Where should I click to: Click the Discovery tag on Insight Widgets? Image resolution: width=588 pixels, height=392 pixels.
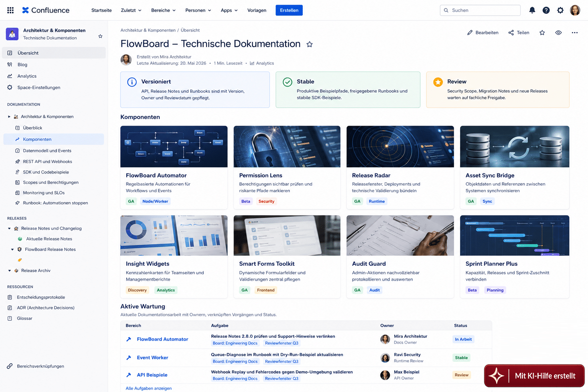click(137, 290)
